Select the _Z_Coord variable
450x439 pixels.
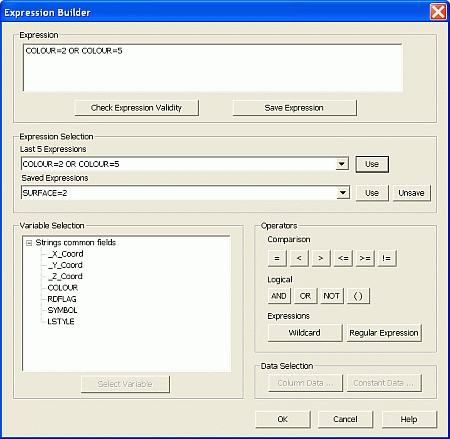point(65,276)
